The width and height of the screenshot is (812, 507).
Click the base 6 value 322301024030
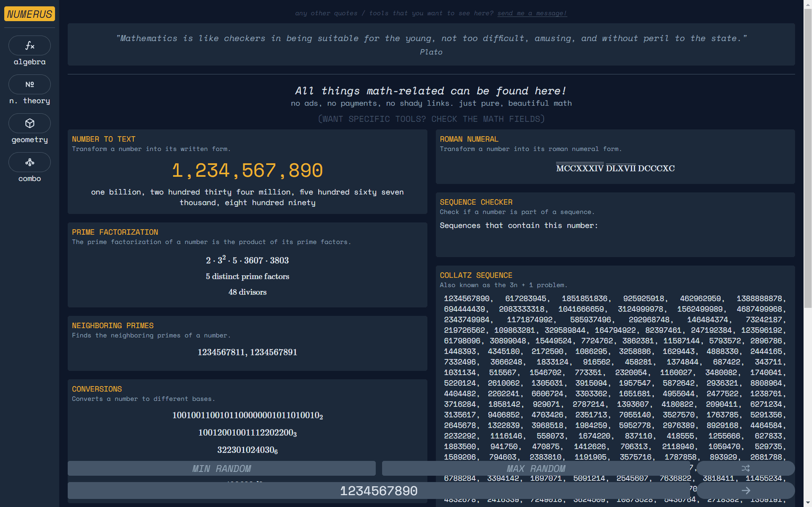[248, 450]
